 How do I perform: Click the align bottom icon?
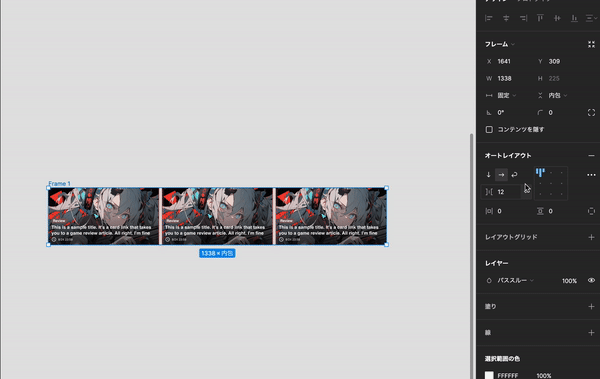tap(574, 18)
